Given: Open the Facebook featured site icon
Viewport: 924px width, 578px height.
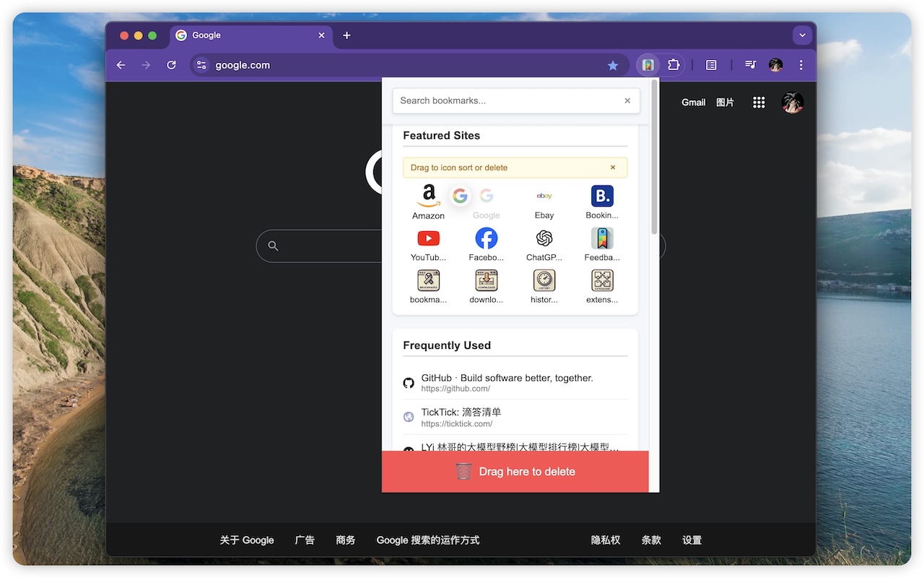Looking at the screenshot, I should pos(487,238).
